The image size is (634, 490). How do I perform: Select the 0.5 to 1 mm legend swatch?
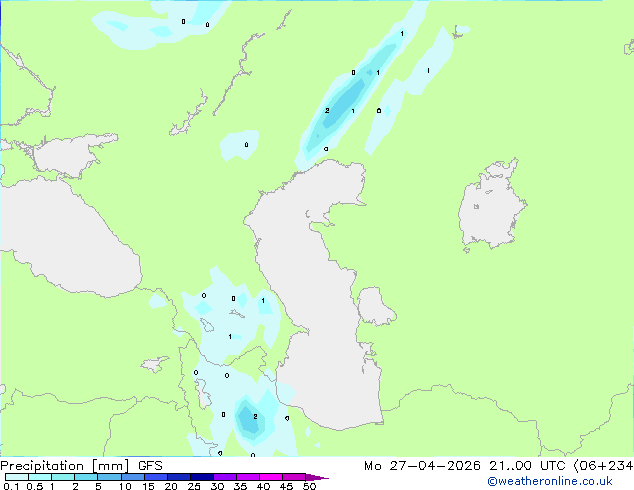click(x=40, y=477)
